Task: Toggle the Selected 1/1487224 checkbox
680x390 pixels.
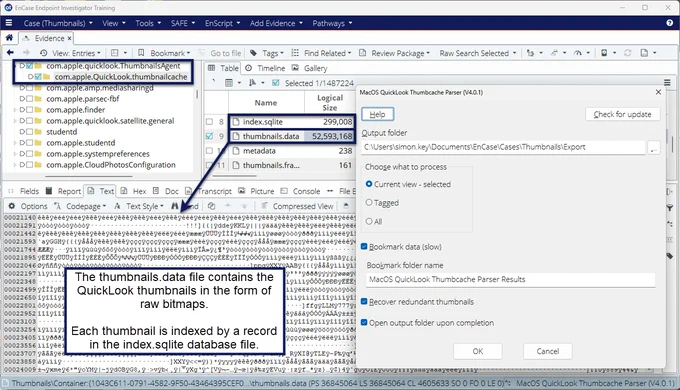Action: [x=275, y=83]
